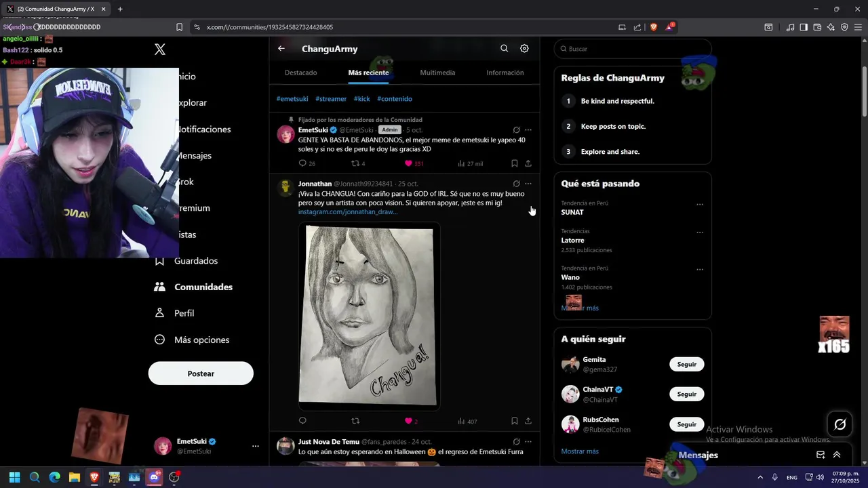Compose a new message in Mensajes drawer
The image size is (868, 488).
pyautogui.click(x=821, y=455)
